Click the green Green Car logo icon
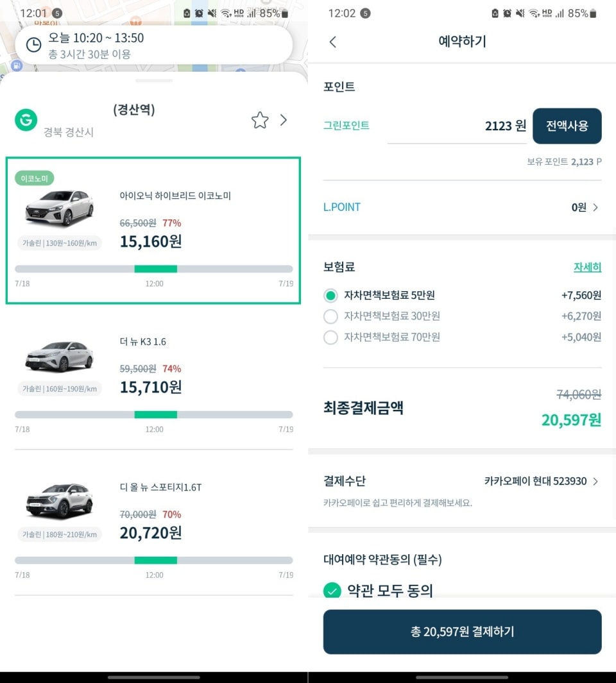616x683 pixels. point(26,119)
